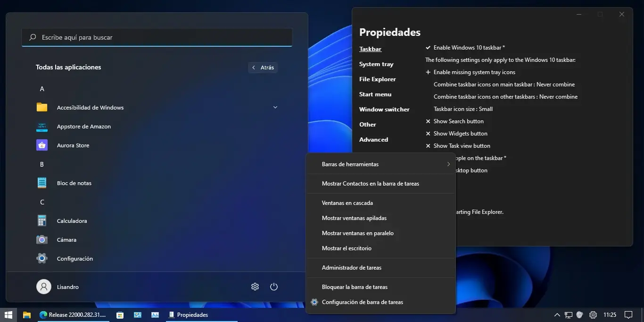Viewport: 644px width, 322px height.
Task: Choose Mostrar ventanas en paralelo
Action: (x=380, y=233)
